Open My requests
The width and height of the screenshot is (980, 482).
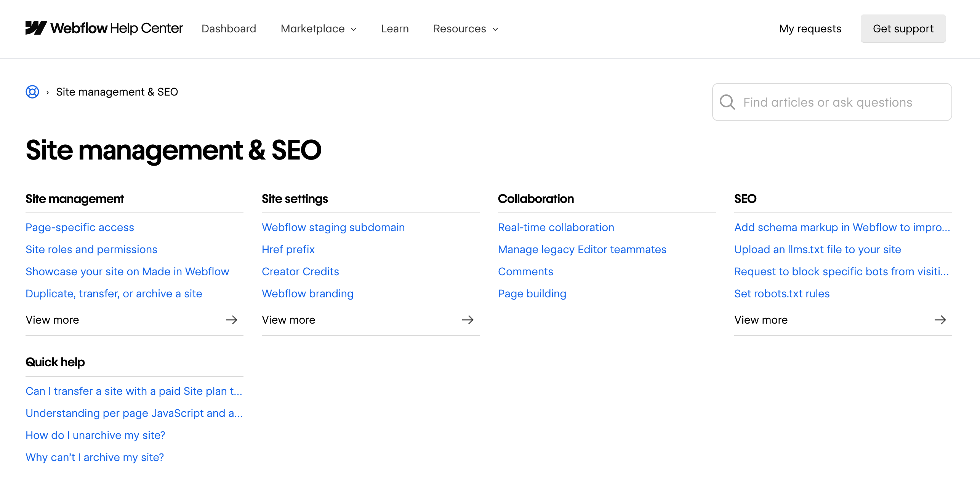[x=810, y=29]
